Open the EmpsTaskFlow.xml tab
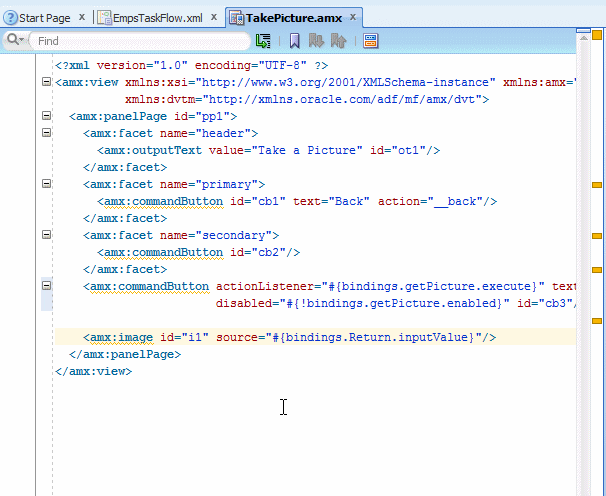 click(x=157, y=18)
